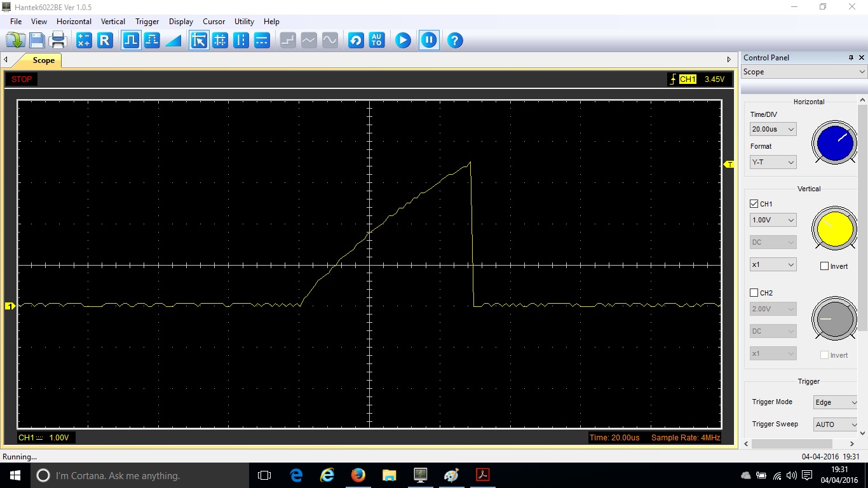Click the left tab scroll arrow
The height and width of the screenshot is (488, 868).
pyautogui.click(x=6, y=60)
